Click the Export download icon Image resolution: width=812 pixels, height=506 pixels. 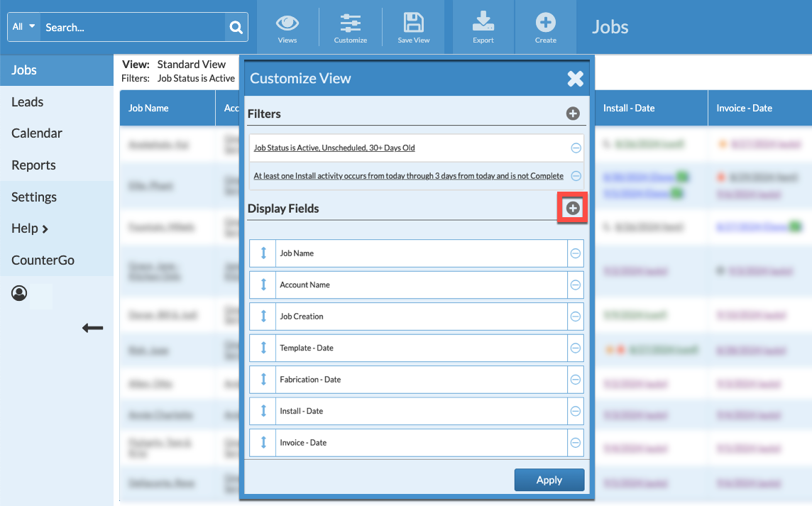click(x=483, y=23)
